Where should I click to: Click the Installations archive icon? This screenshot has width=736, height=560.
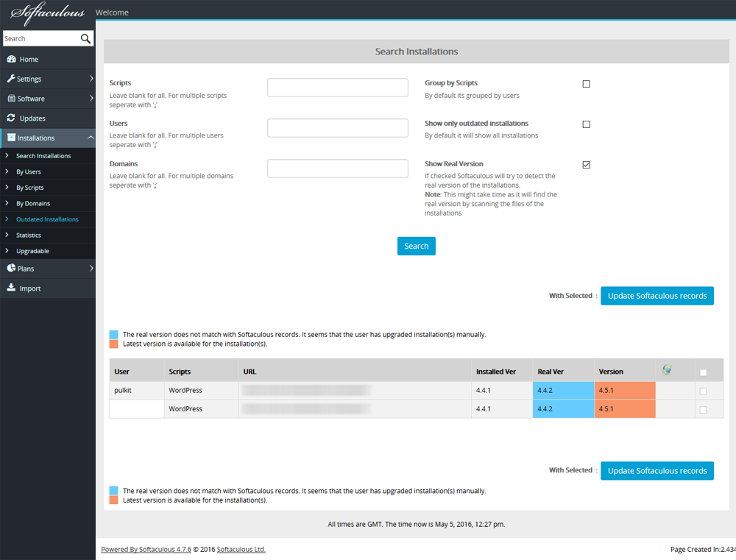(x=11, y=138)
